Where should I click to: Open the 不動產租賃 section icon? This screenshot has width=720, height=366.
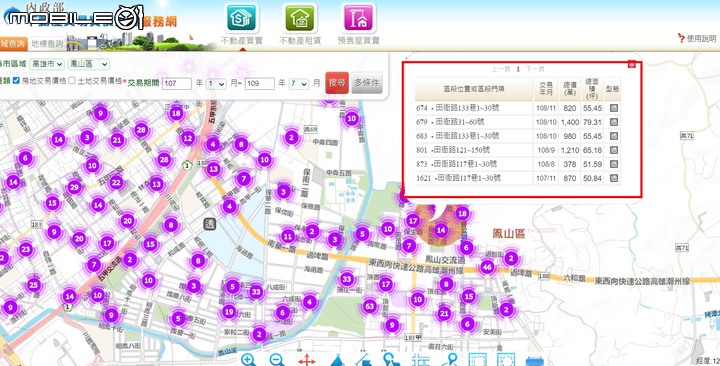[300, 18]
